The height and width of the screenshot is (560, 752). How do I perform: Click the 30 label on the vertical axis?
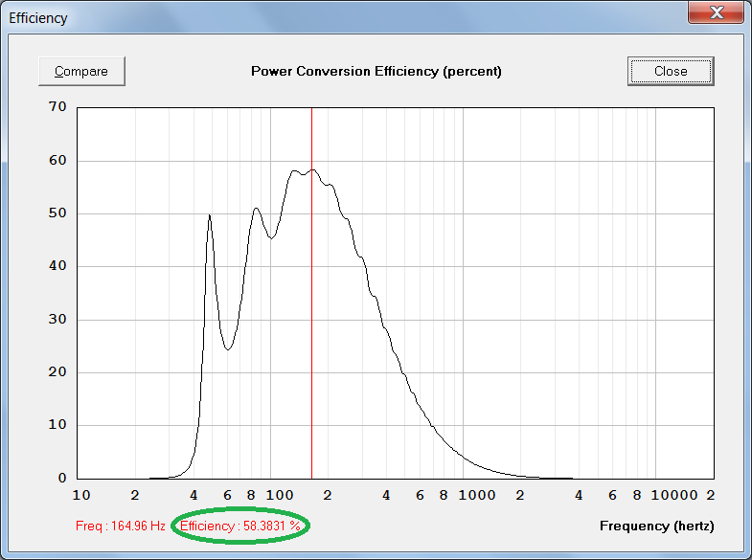point(57,319)
